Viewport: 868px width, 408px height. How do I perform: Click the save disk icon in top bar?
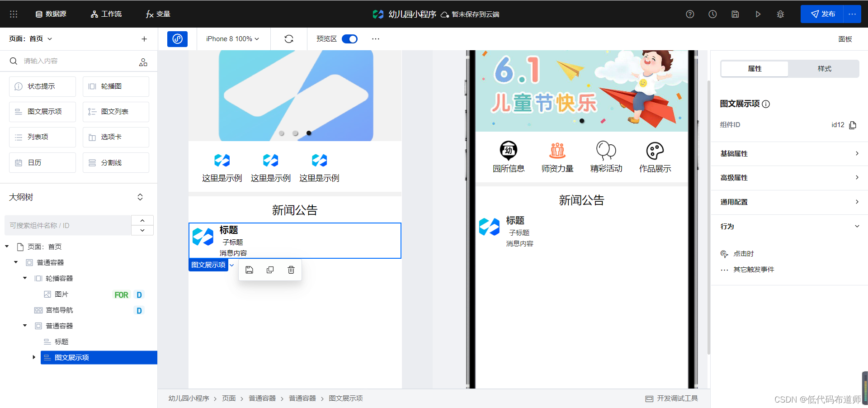[x=735, y=14]
